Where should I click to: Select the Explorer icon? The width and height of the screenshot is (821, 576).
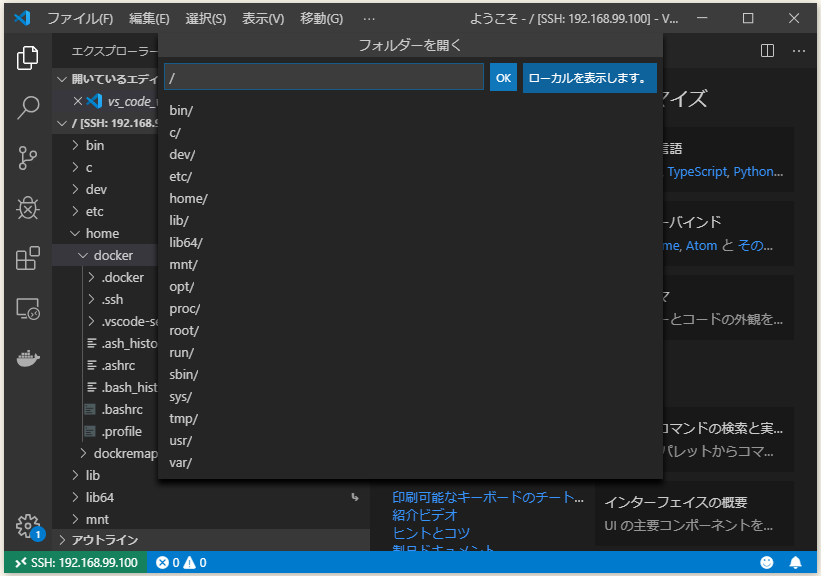click(x=27, y=58)
